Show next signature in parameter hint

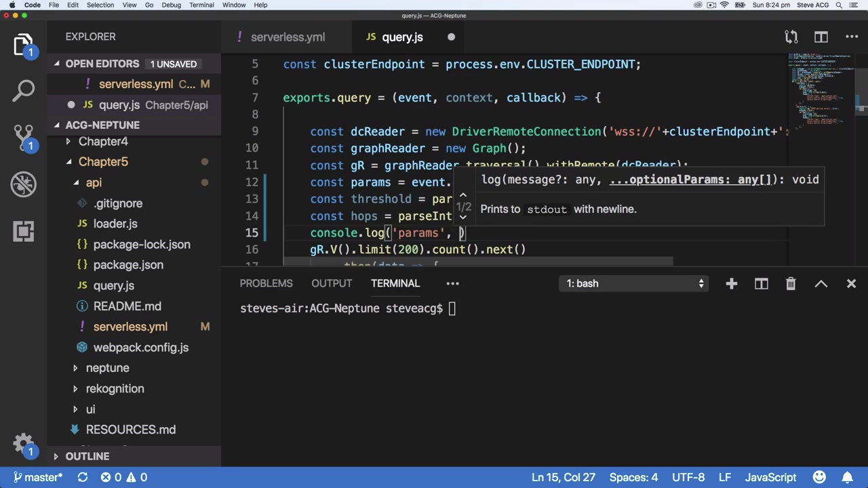pos(463,218)
